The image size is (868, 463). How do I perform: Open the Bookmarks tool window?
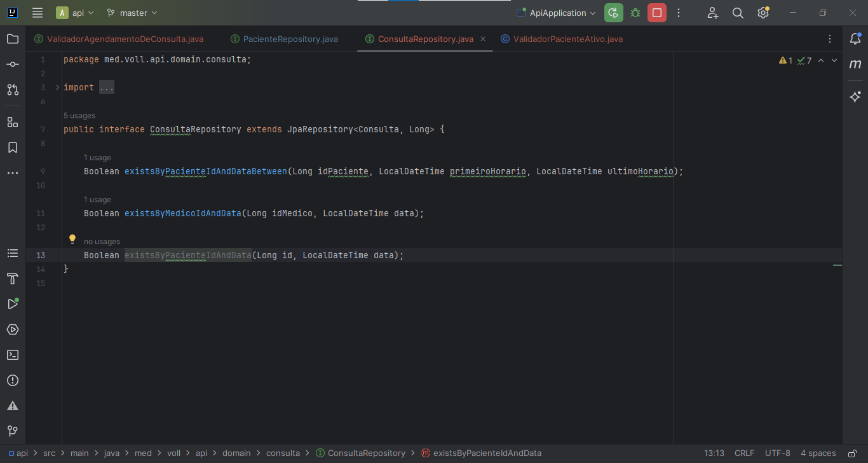tap(13, 148)
